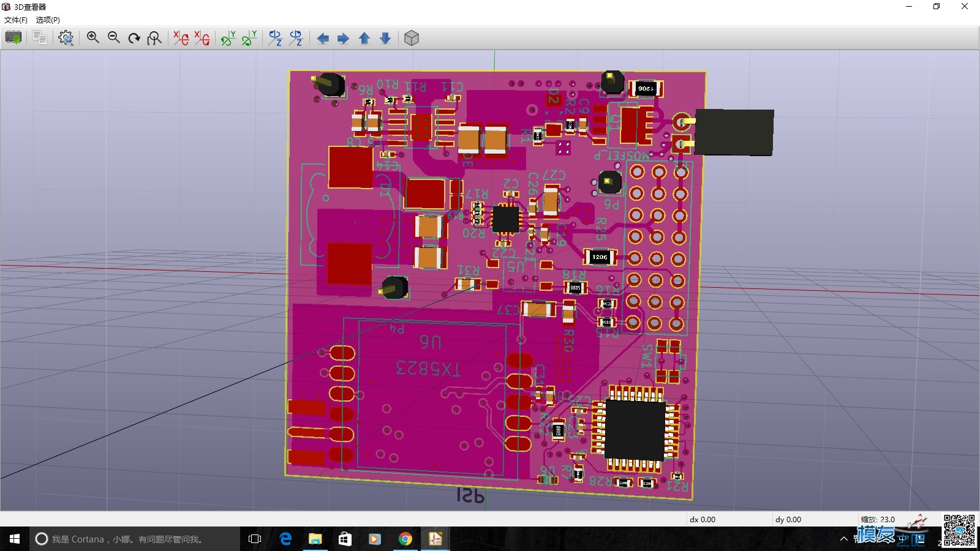Close the 3D viewer window
980x551 pixels.
point(965,6)
